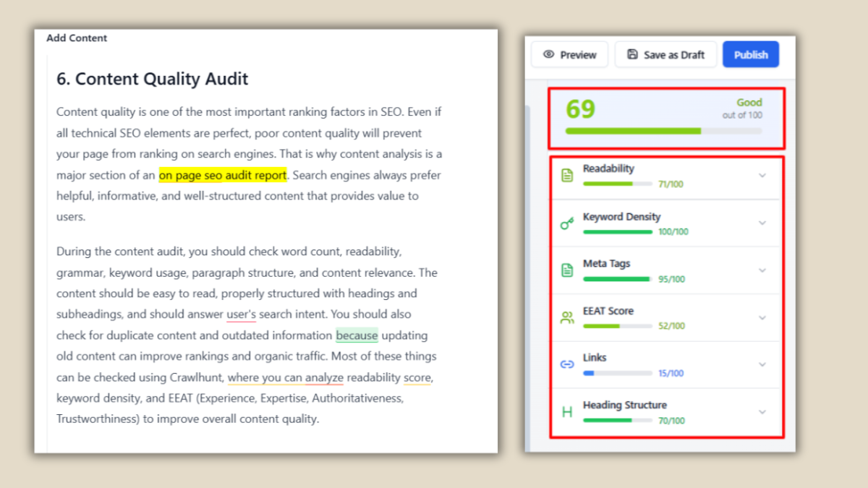Click the Links label
This screenshot has height=488, width=868.
point(595,357)
